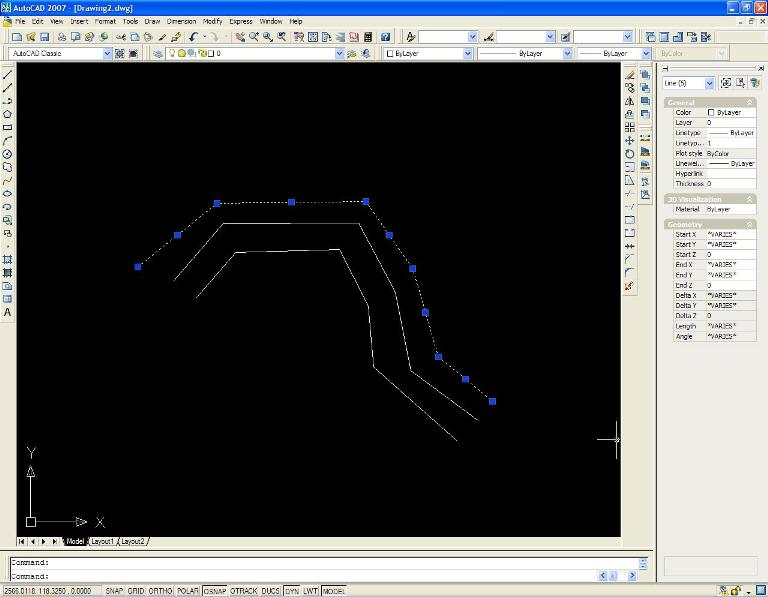Screen dimensions: 768x597
Task: Click the Color ByLayer swatch in Properties
Action: click(x=711, y=113)
